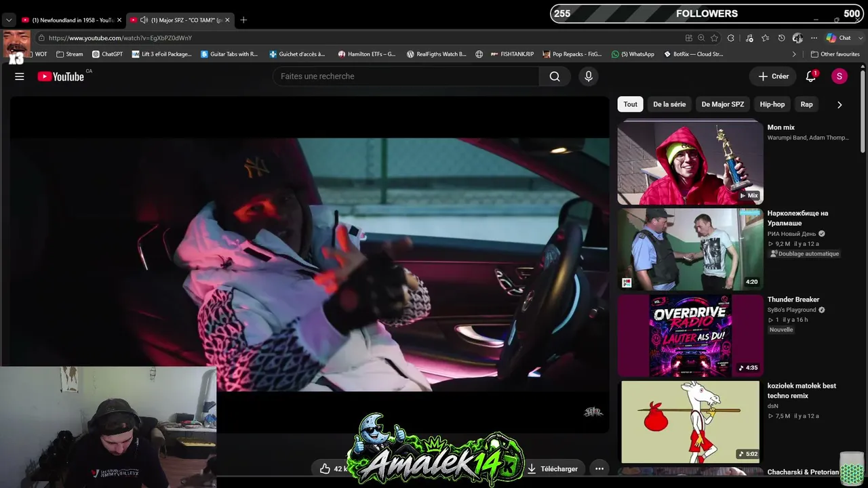Open the globe icon bookmark
This screenshot has width=868, height=488.
click(479, 54)
